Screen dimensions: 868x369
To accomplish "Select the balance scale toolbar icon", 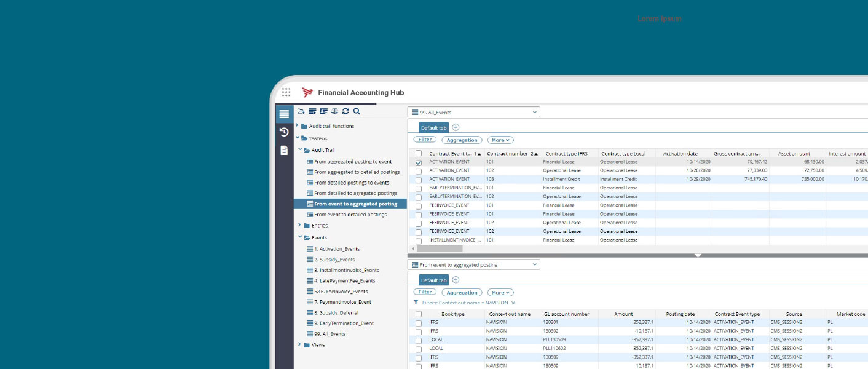I will pyautogui.click(x=334, y=111).
